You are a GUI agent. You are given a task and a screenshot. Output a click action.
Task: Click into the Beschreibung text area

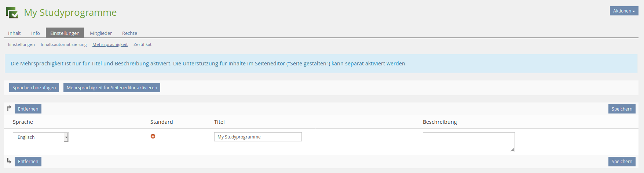(468, 142)
